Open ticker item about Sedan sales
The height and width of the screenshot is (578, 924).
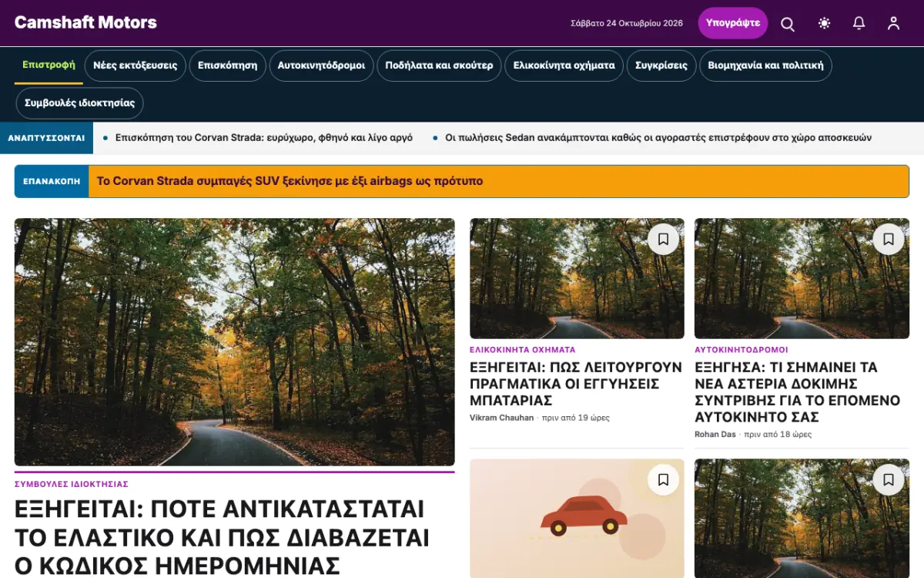pos(658,138)
